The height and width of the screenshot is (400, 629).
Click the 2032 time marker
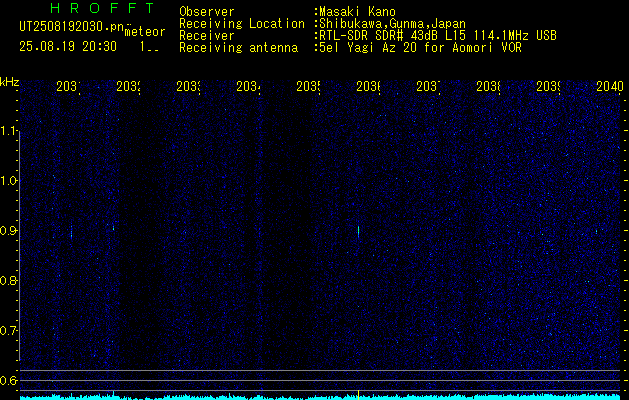pos(128,86)
